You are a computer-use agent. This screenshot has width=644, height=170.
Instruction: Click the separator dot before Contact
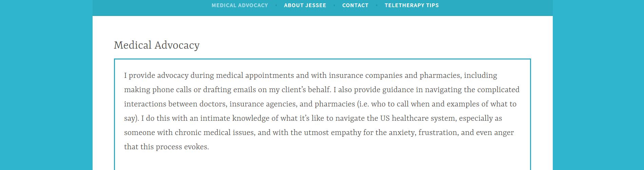click(334, 5)
